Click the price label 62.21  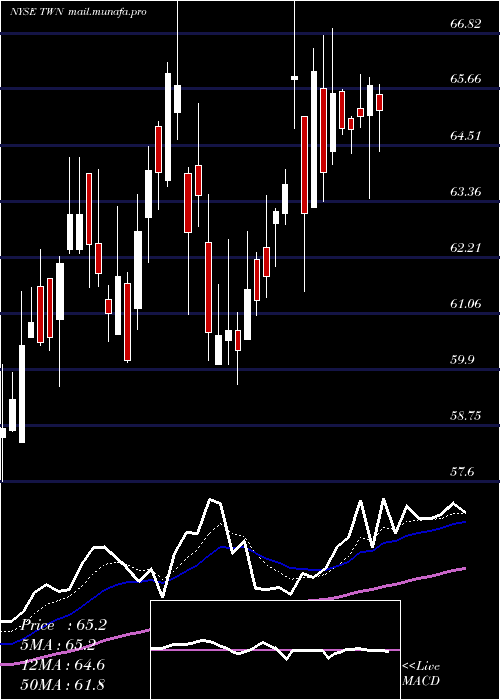pos(466,247)
